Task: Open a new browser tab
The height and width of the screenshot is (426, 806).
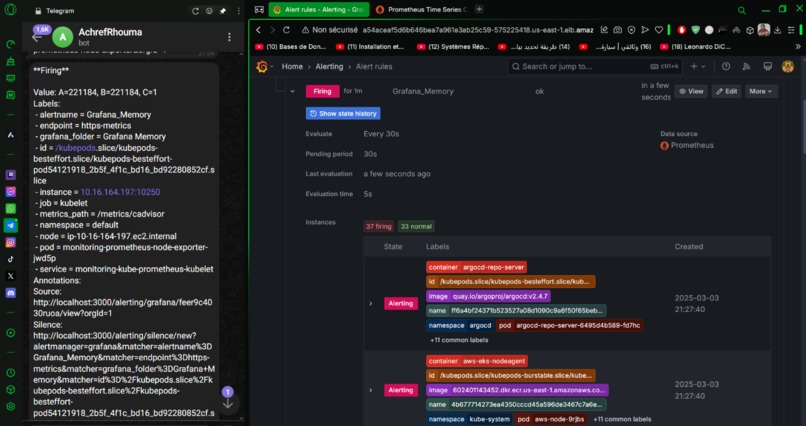Action: pyautogui.click(x=479, y=9)
